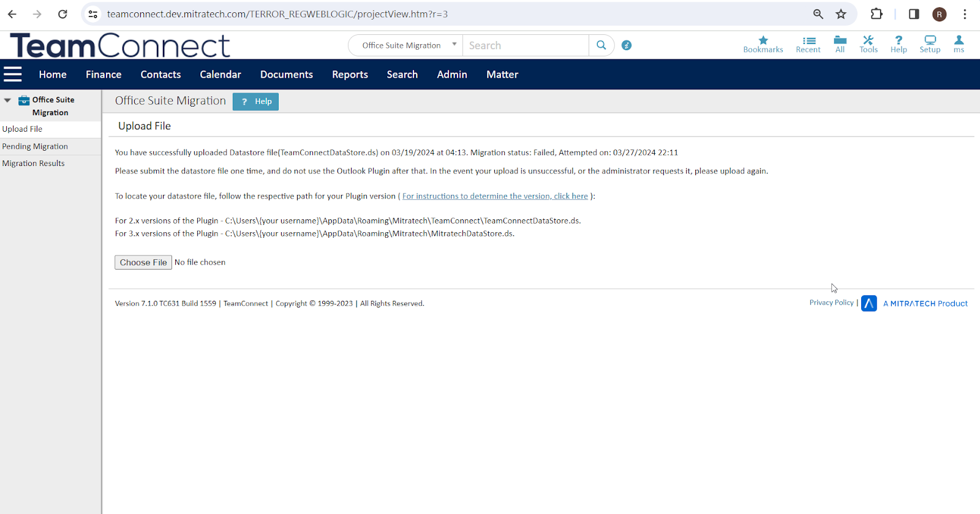Reload the browser page

click(62, 14)
